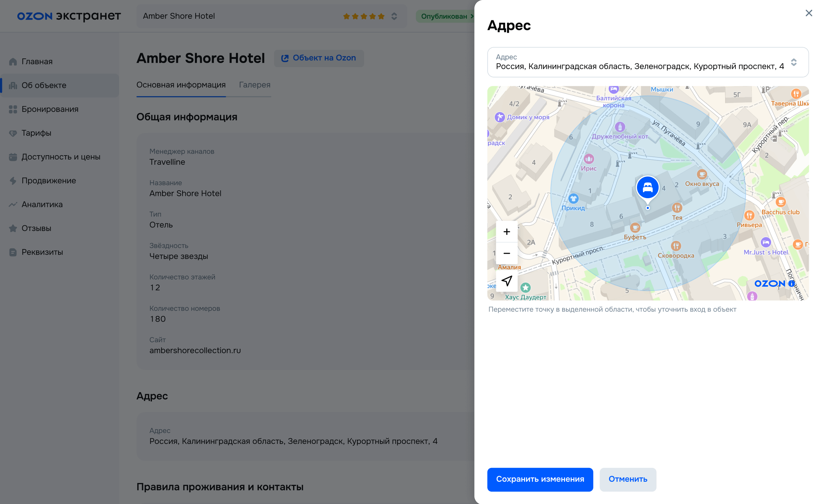822x504 pixels.
Task: Click the Ирис flower shop map icon
Action: point(589,159)
